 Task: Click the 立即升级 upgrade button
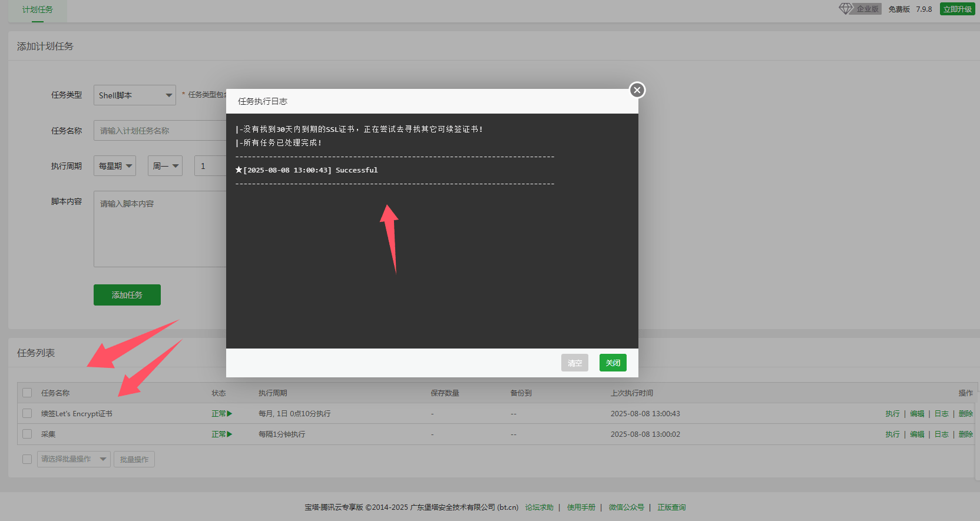pos(957,9)
